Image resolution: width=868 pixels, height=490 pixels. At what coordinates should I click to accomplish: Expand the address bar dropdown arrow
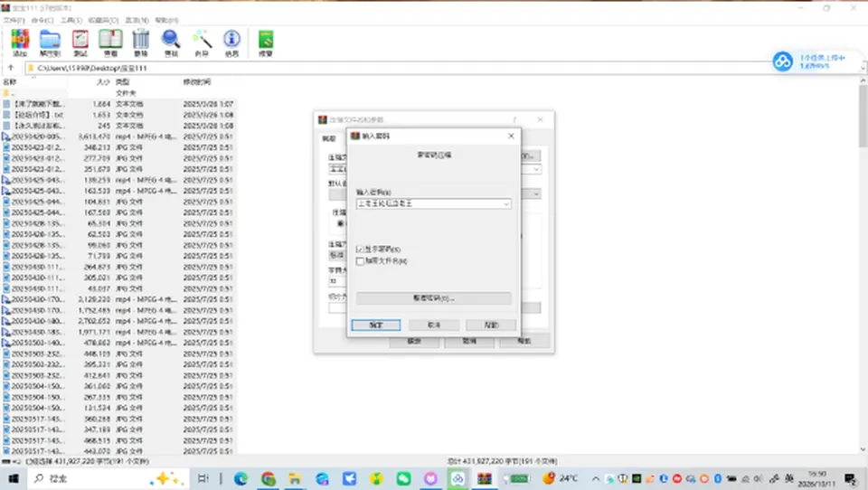click(863, 68)
